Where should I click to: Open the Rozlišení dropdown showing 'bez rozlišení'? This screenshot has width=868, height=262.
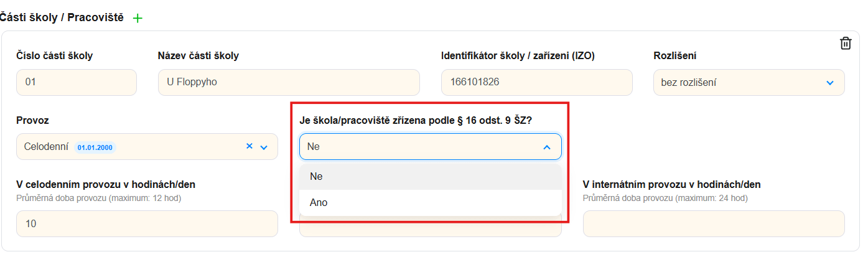pos(740,83)
